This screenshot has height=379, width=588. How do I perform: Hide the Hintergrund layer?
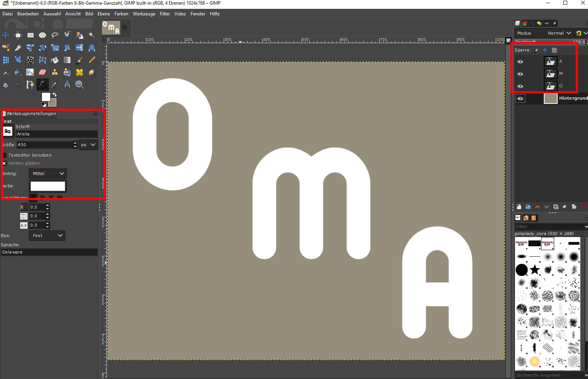coord(520,99)
